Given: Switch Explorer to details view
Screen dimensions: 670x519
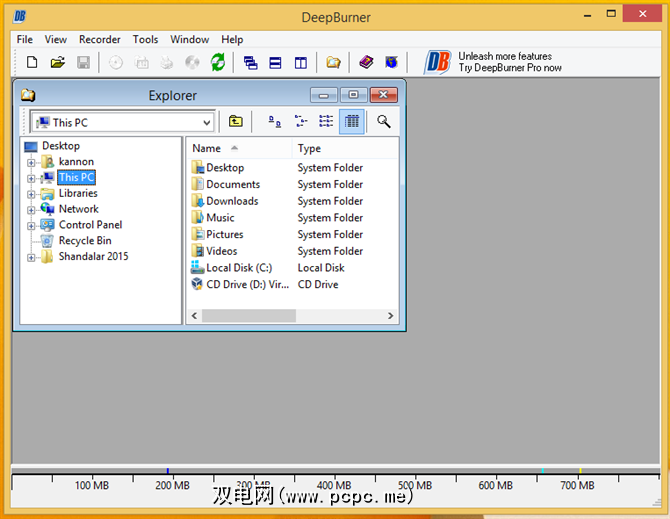Looking at the screenshot, I should pos(351,122).
